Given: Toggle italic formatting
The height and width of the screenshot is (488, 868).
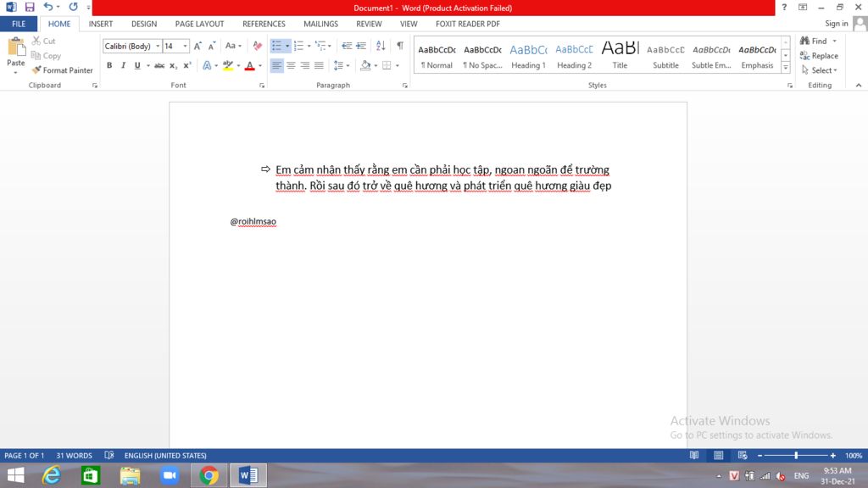Looking at the screenshot, I should click(123, 65).
